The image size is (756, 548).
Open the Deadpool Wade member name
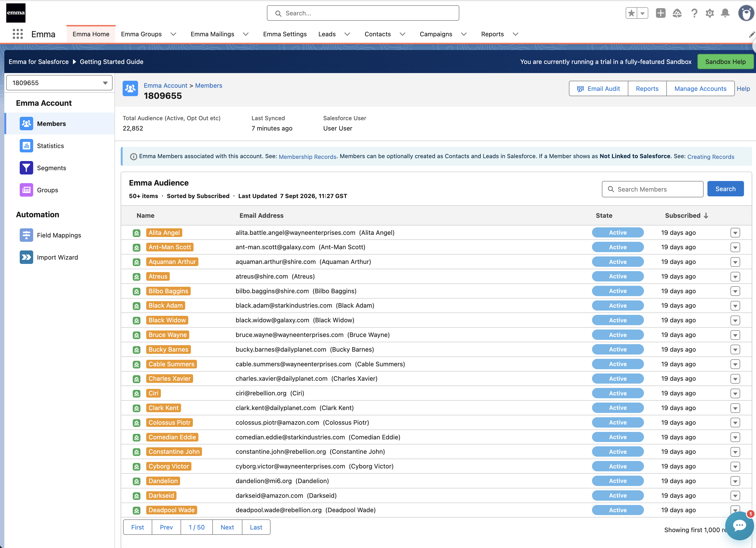(x=171, y=510)
